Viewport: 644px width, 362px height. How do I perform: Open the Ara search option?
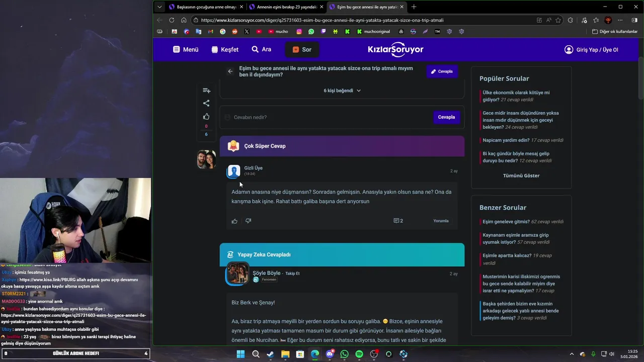tap(262, 49)
